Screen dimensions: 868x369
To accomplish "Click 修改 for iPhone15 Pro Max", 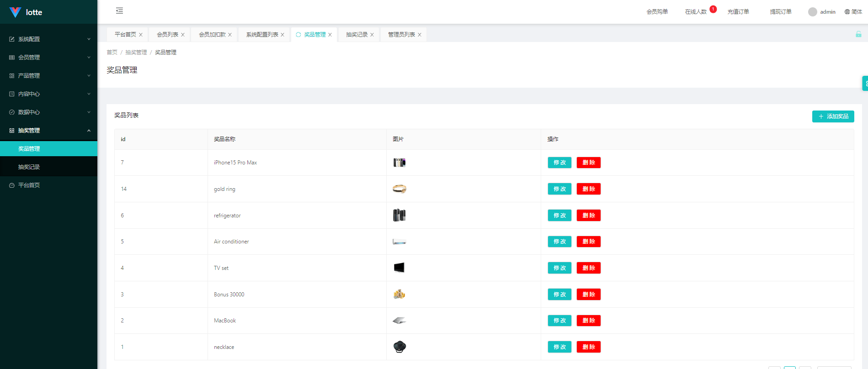I will coord(559,163).
